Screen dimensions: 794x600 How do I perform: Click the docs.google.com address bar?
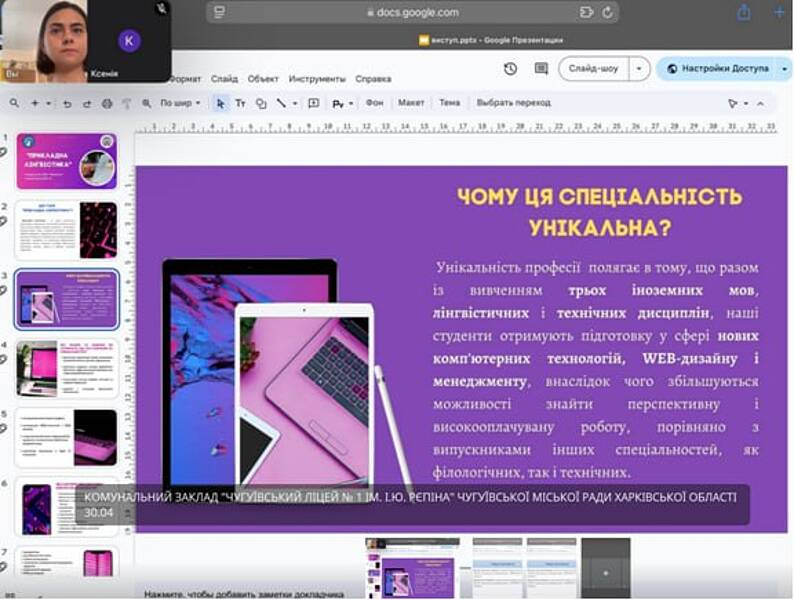pos(412,12)
